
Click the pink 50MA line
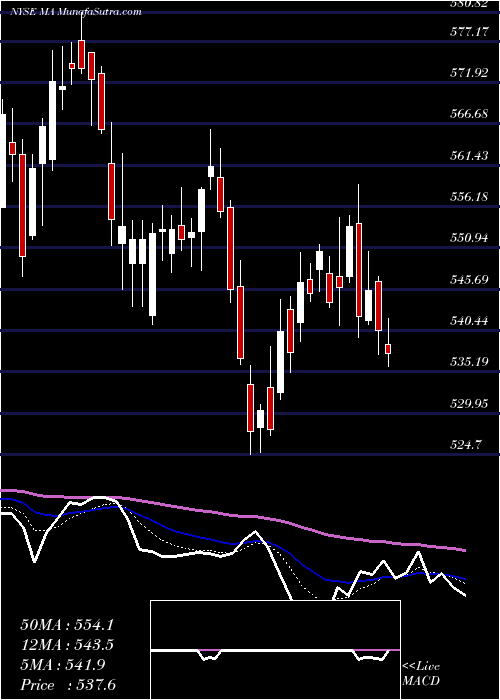tap(232, 516)
